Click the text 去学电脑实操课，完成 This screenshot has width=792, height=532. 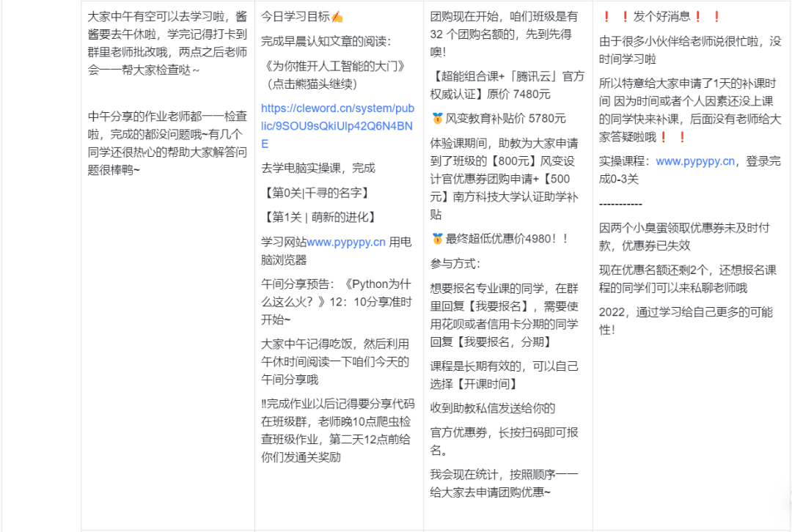click(318, 168)
